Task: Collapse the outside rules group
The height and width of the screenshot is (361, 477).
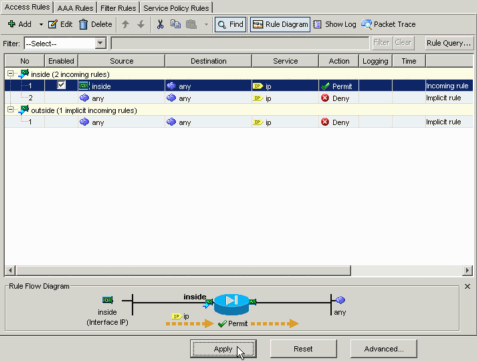Action: tap(11, 110)
